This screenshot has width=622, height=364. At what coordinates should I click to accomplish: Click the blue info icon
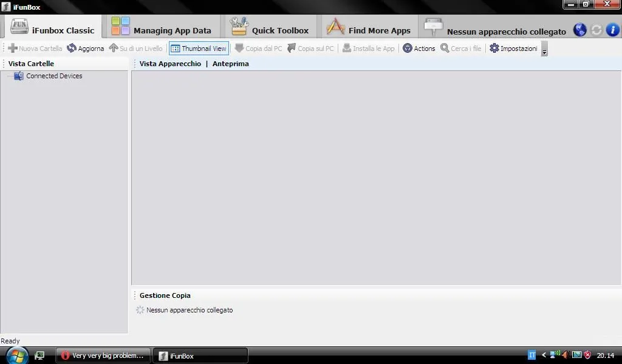(x=613, y=30)
